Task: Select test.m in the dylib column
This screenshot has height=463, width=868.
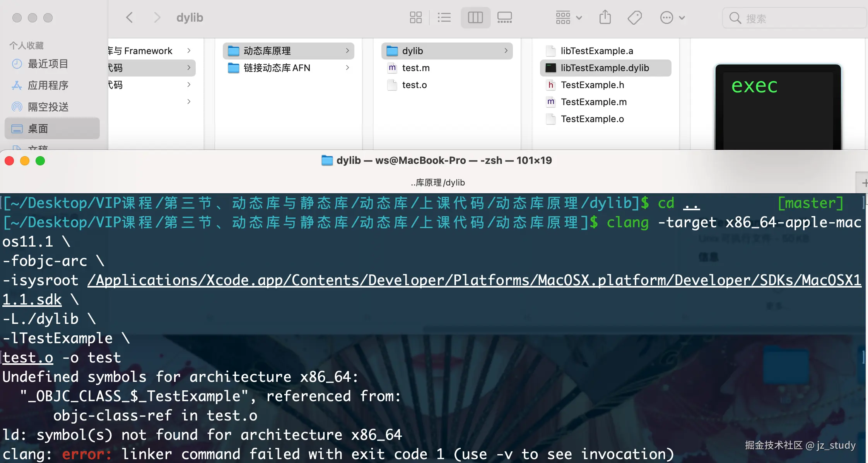Action: pos(416,68)
